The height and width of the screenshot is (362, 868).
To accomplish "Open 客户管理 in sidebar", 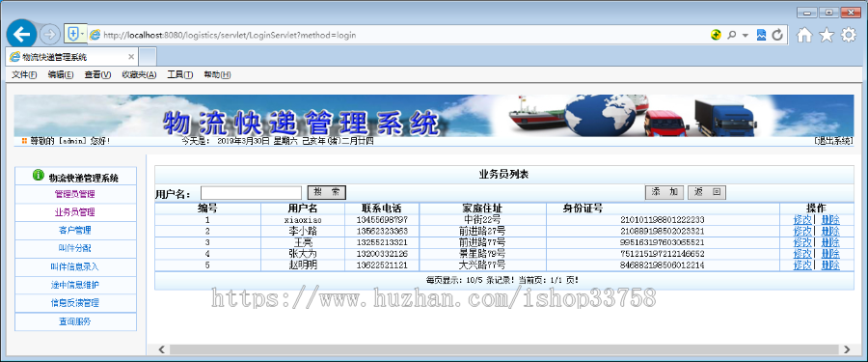I will pyautogui.click(x=75, y=230).
